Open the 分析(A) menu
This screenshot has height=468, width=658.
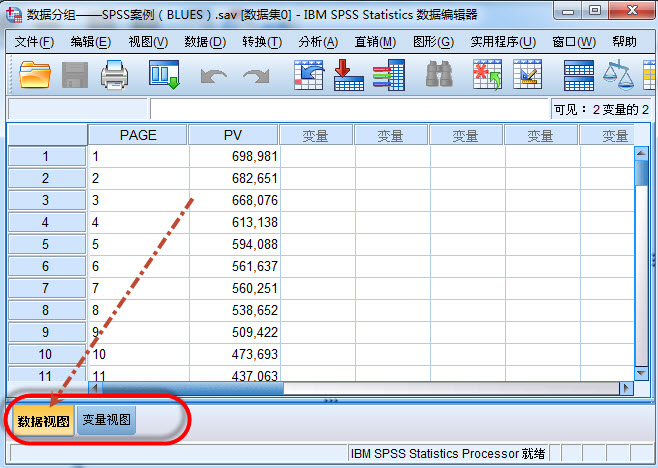pos(318,42)
